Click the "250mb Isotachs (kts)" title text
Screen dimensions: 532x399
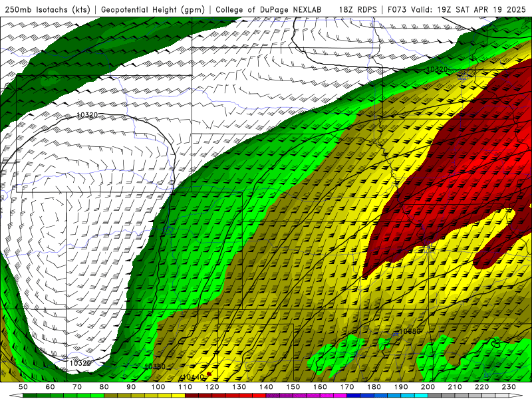coord(47,9)
